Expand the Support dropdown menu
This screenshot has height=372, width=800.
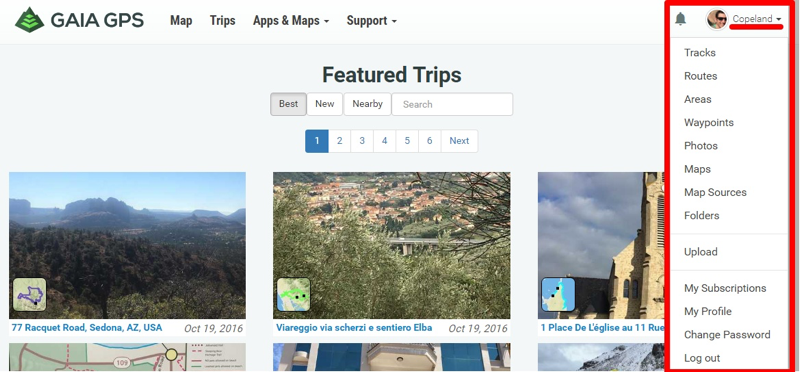(x=371, y=21)
